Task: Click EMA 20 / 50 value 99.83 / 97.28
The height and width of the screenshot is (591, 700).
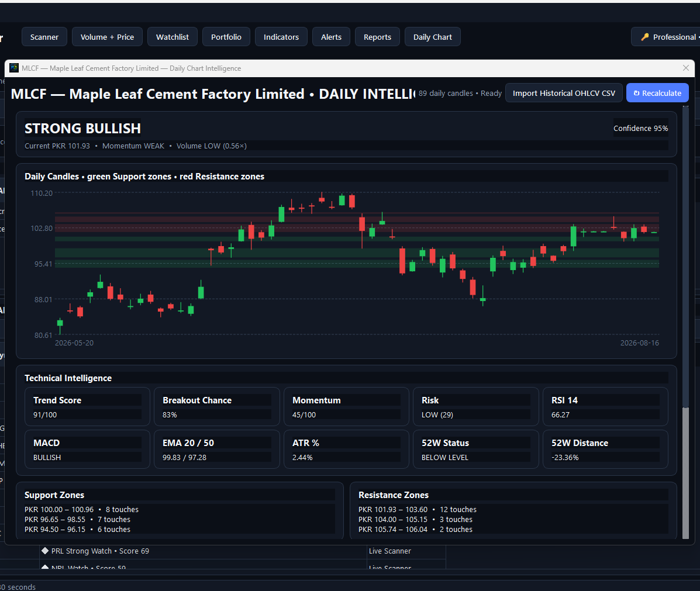Action: 184,458
